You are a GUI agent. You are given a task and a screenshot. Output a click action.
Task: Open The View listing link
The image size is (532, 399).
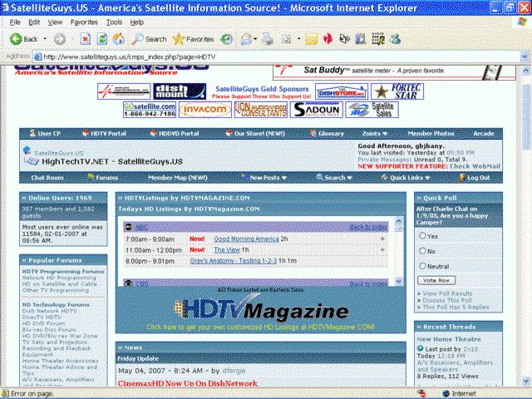[227, 249]
